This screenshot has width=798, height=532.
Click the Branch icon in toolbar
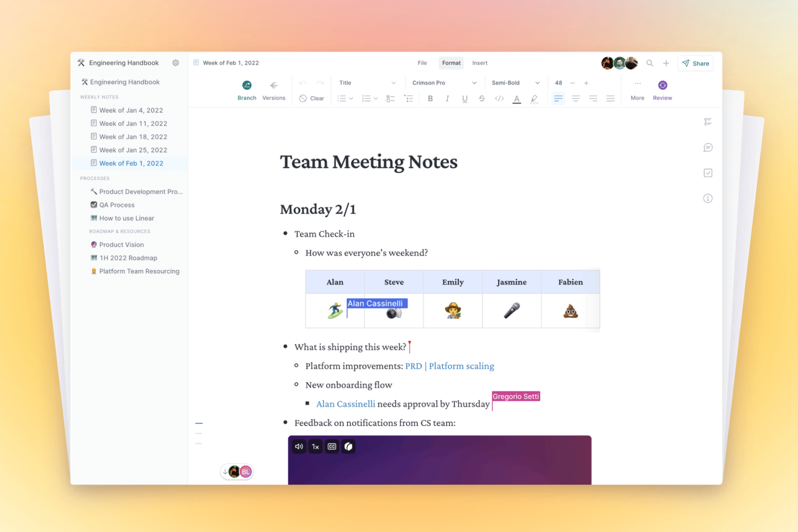(247, 85)
